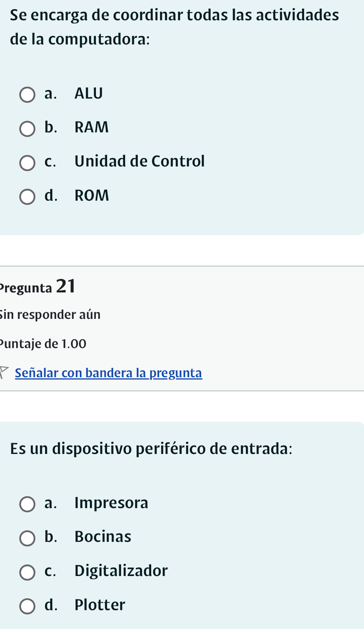Mark the Digitalizador radio button
The width and height of the screenshot is (364, 629).
pyautogui.click(x=27, y=572)
